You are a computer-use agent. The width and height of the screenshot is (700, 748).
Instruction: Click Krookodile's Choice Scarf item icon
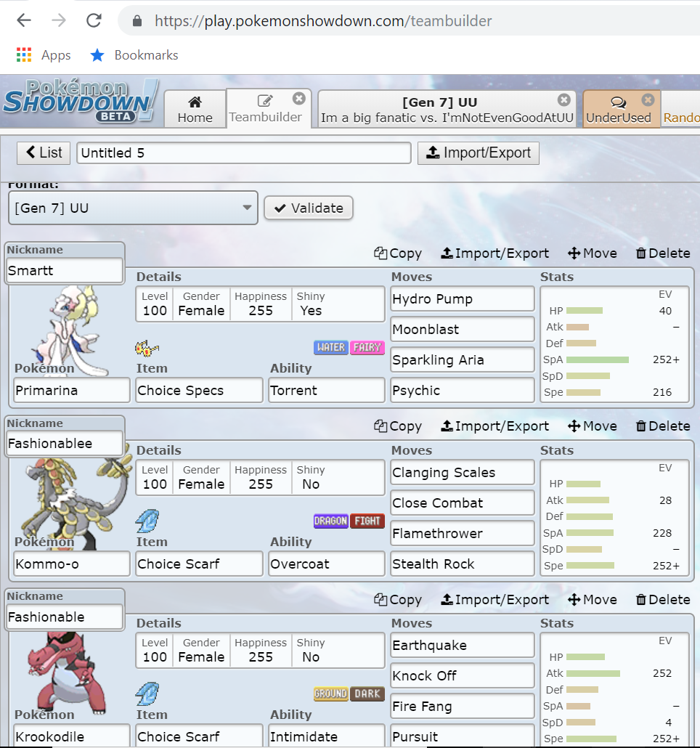coord(147,694)
